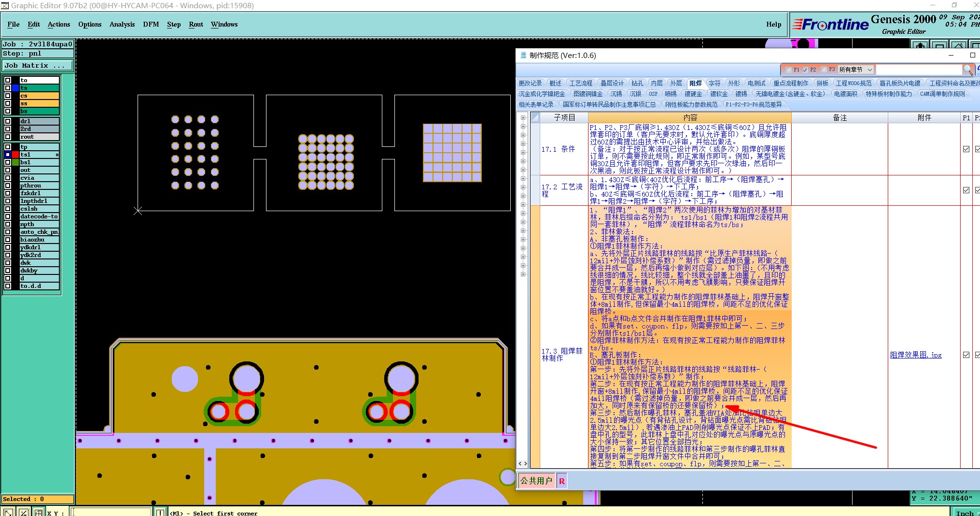Open the Actions menu

[59, 24]
